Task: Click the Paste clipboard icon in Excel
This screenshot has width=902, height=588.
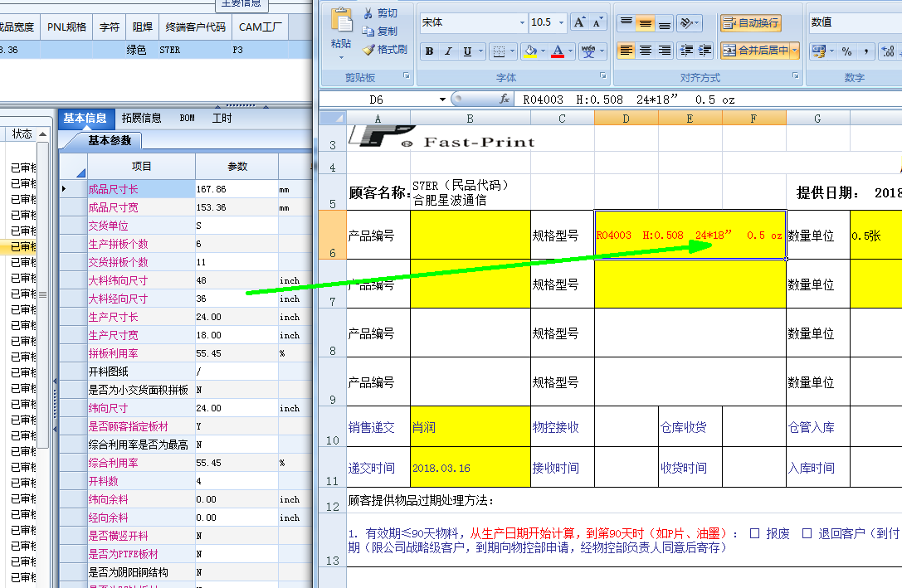Action: [342, 21]
